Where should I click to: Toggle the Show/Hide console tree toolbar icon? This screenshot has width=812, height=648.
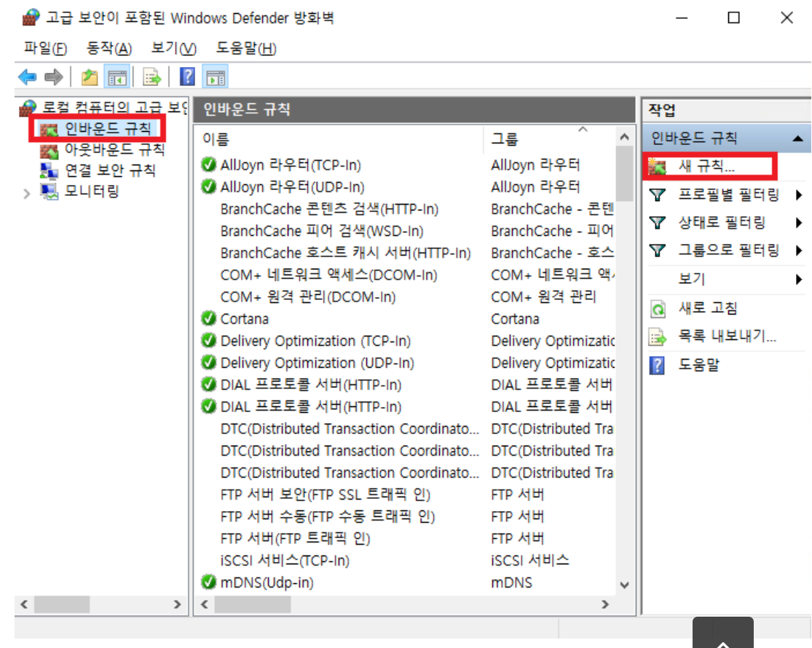pyautogui.click(x=117, y=78)
